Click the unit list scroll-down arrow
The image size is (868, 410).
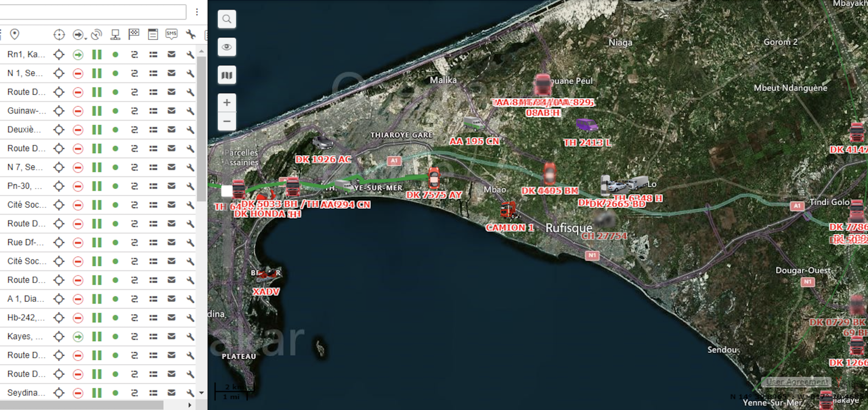[202, 393]
